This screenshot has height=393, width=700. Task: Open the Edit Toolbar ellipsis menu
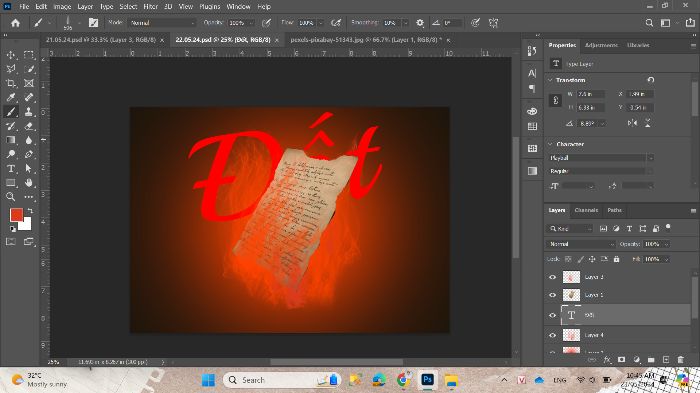coord(29,196)
